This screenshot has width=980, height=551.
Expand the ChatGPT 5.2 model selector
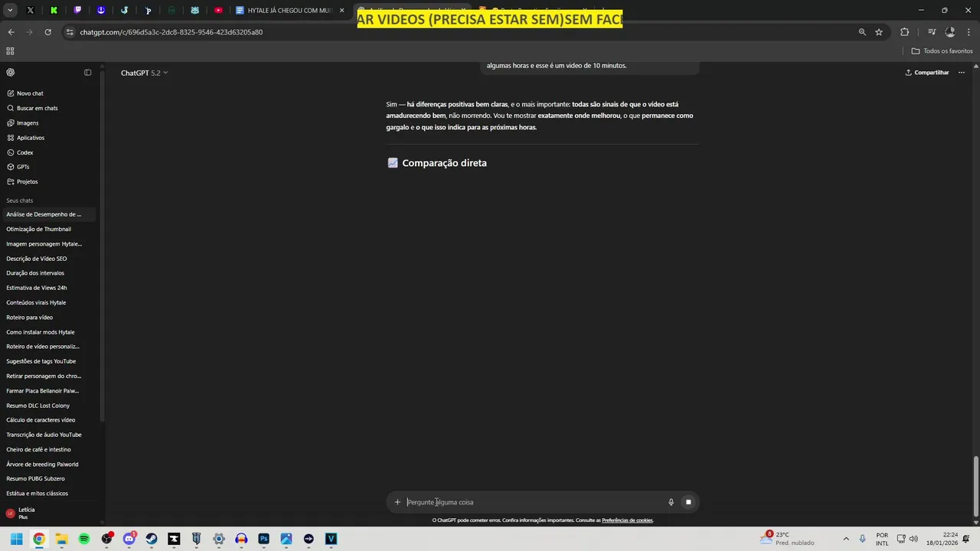coord(144,73)
